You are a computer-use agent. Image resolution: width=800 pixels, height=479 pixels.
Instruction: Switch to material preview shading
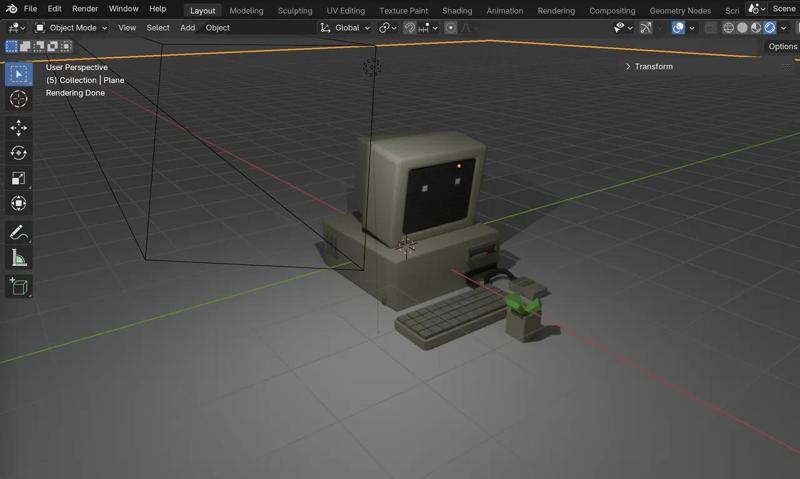click(756, 28)
